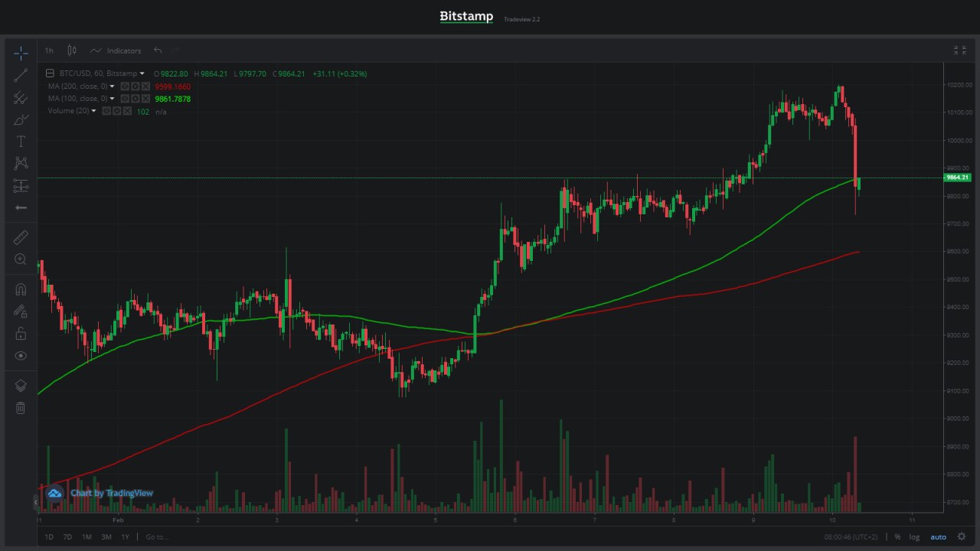
Task: Toggle percentage scale (%)
Action: coord(897,537)
